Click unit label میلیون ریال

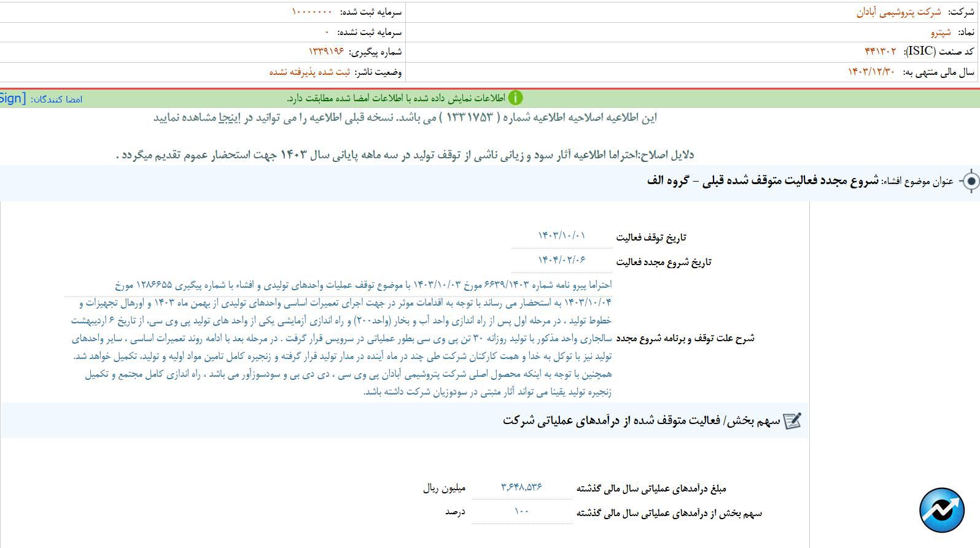pyautogui.click(x=444, y=488)
